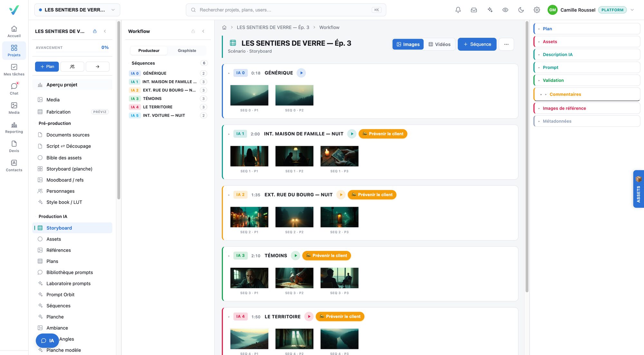Click the lock icon beside project title
The image size is (644, 355).
95,31
